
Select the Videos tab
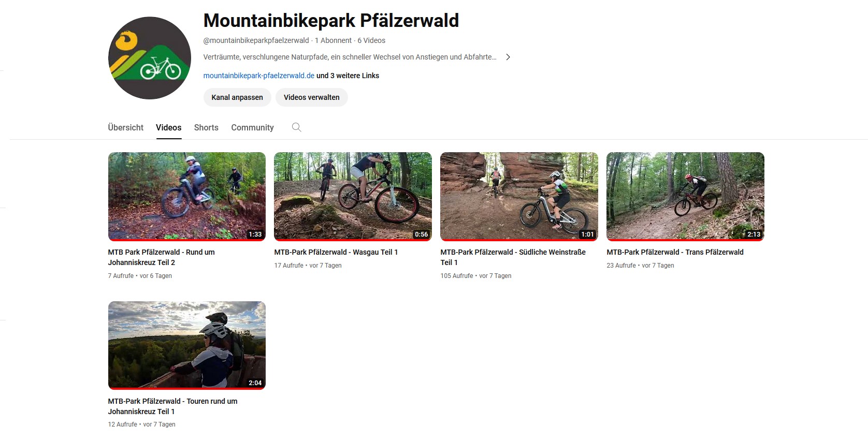point(169,127)
